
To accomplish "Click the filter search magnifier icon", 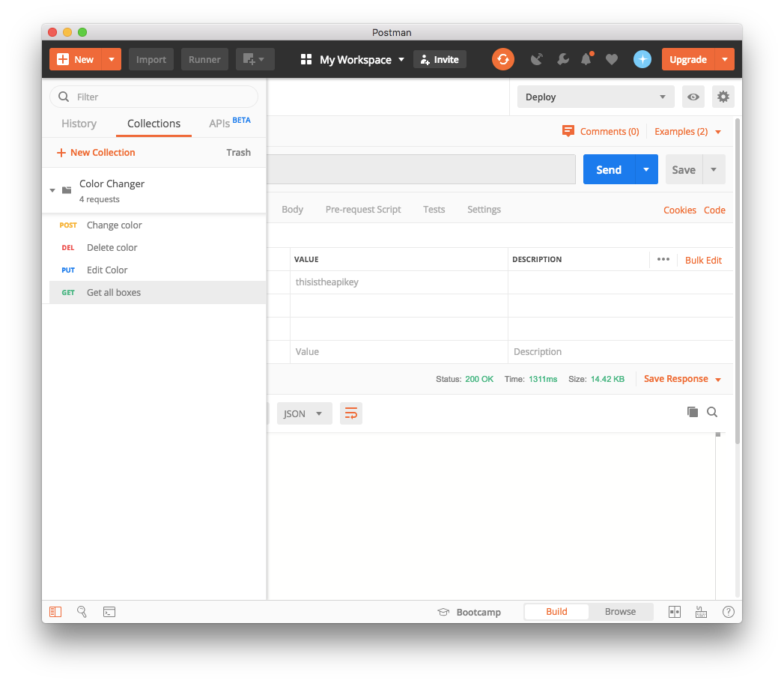I will point(64,97).
